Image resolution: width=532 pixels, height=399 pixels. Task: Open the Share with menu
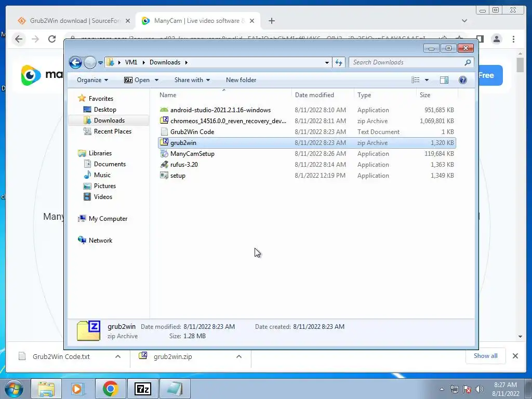coord(192,80)
